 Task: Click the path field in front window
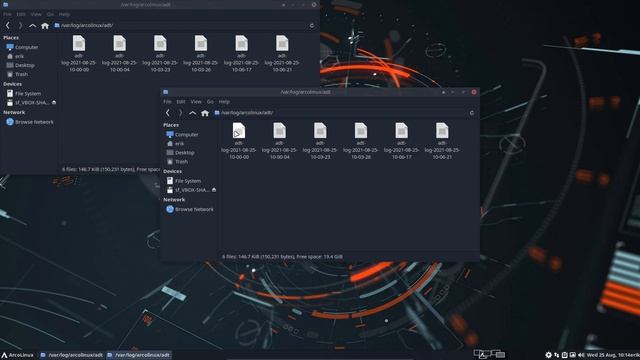click(x=340, y=113)
